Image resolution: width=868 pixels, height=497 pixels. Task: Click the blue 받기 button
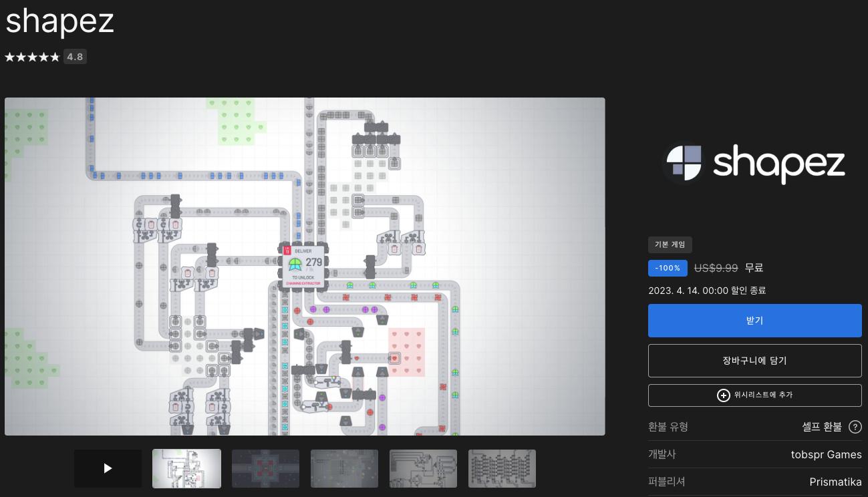(754, 321)
